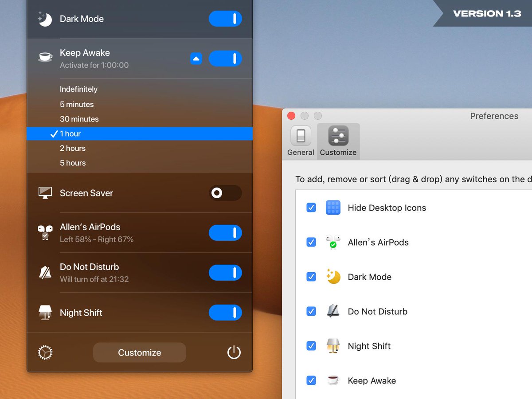Uncheck the Night Shift checkbox in Preferences

point(311,346)
